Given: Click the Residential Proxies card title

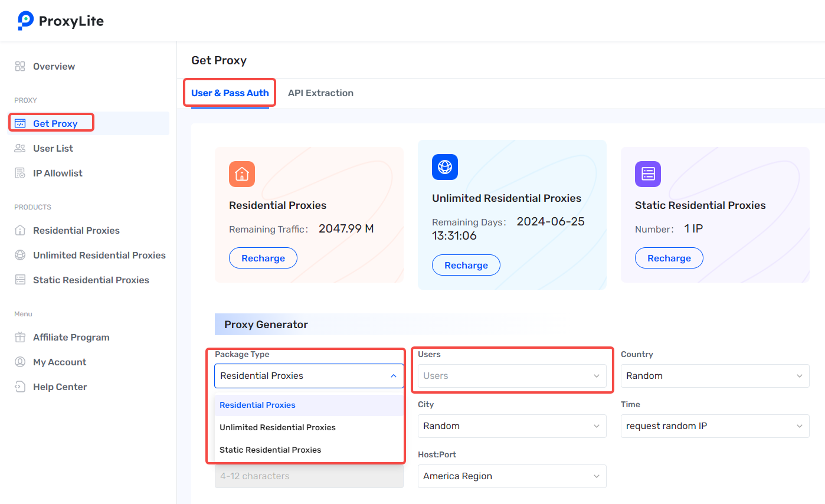Looking at the screenshot, I should pos(278,205).
